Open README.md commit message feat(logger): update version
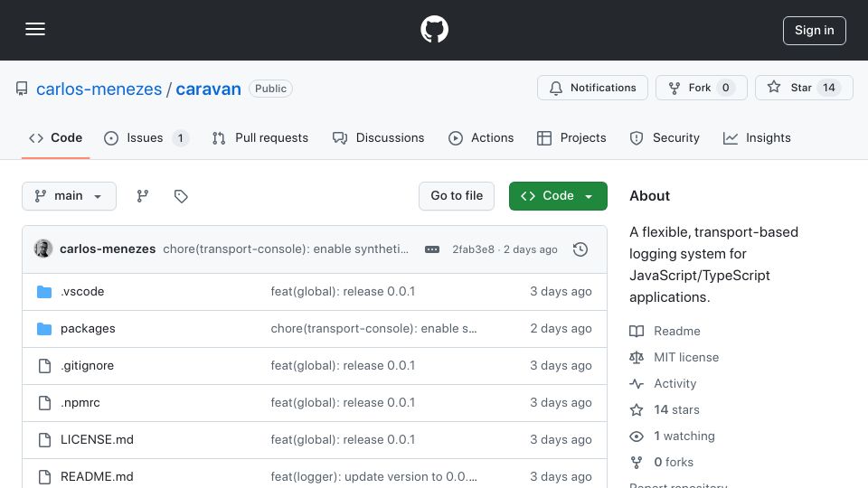Image resolution: width=868 pixels, height=488 pixels. 373,477
